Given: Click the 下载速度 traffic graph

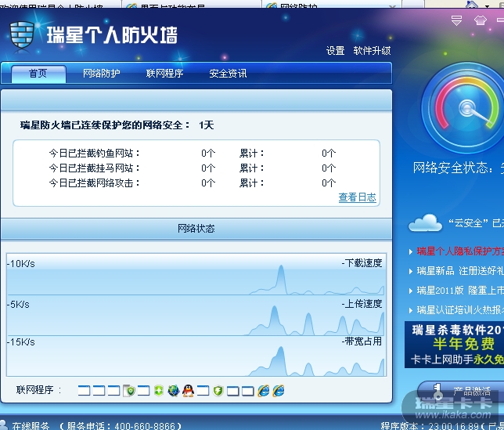Looking at the screenshot, I should coord(196,275).
